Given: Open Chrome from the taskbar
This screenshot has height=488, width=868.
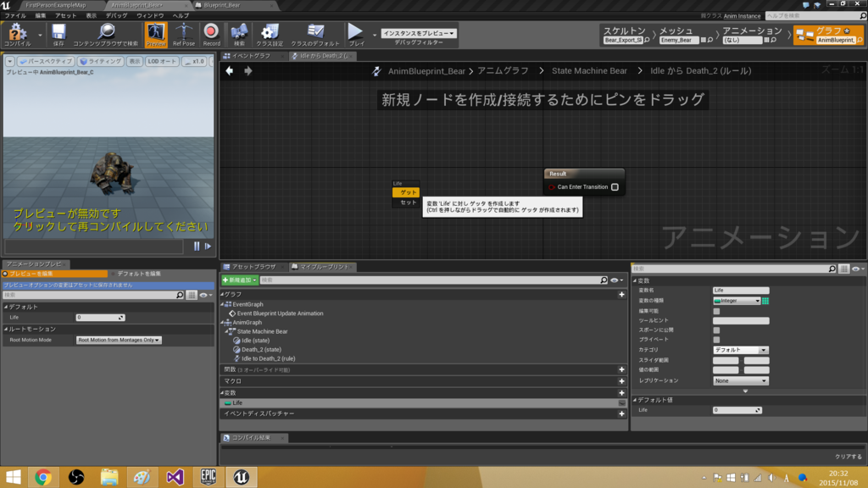Looking at the screenshot, I should point(43,477).
